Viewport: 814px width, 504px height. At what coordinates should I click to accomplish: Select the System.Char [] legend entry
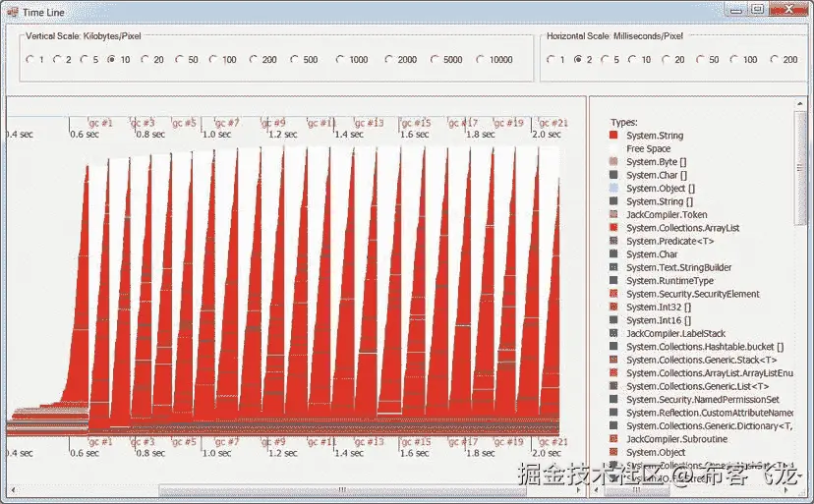[x=656, y=175]
